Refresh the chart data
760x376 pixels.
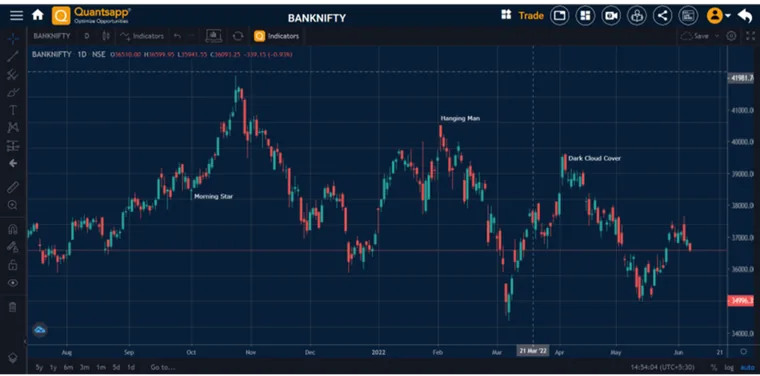(238, 36)
